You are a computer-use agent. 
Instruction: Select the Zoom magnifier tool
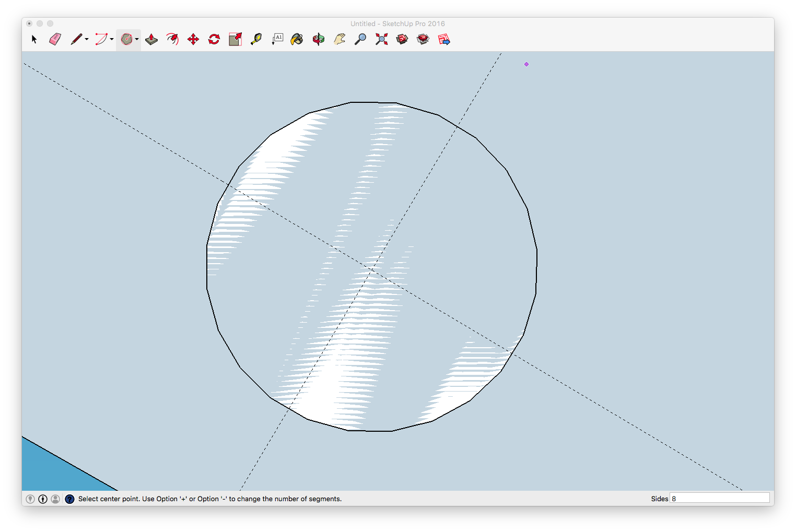pos(360,39)
